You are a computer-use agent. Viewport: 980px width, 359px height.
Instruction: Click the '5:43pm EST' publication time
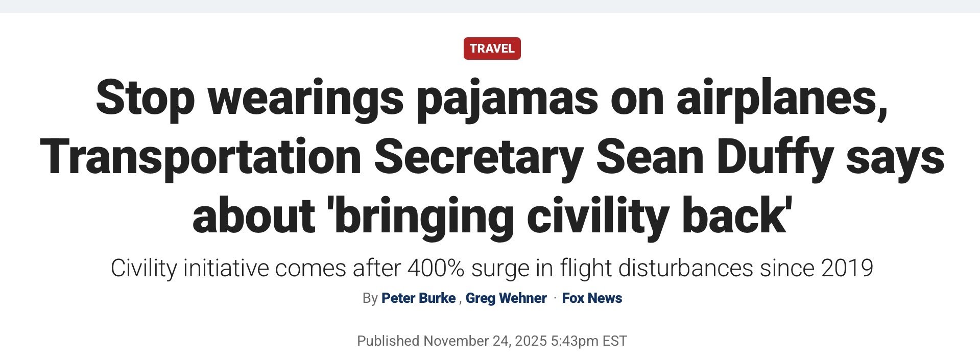pos(589,341)
